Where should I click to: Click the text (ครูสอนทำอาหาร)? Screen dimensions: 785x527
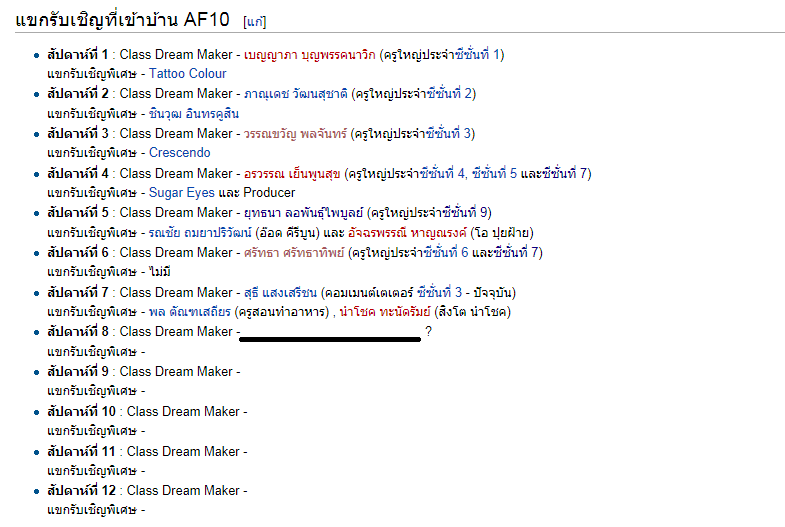pos(281,312)
